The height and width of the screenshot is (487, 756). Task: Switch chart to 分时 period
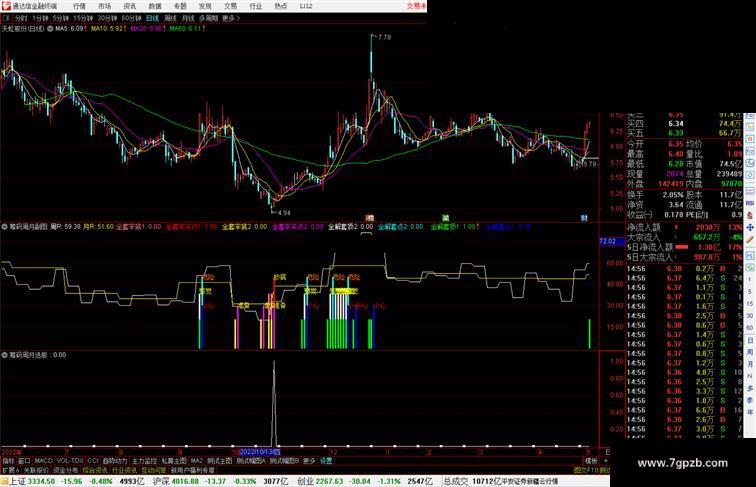click(21, 18)
